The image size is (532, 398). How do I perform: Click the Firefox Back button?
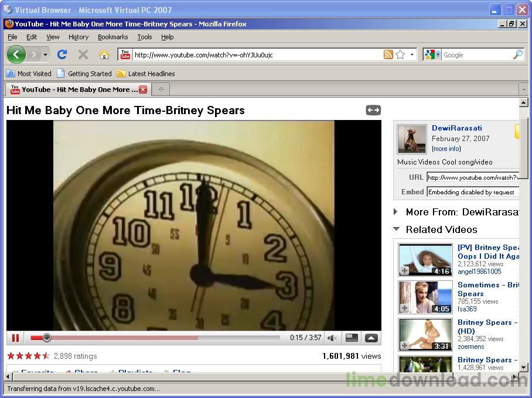(16, 54)
